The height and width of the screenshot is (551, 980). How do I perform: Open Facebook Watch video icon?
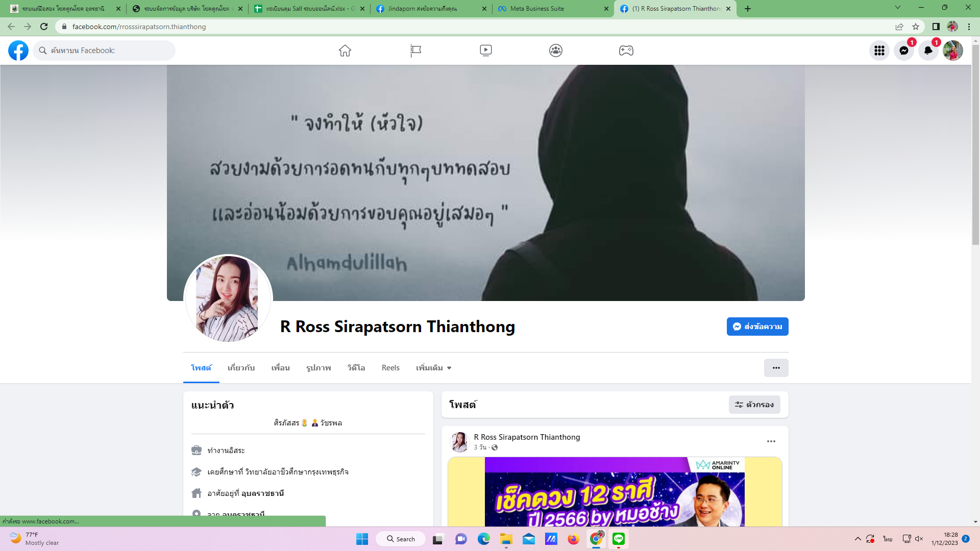tap(485, 51)
